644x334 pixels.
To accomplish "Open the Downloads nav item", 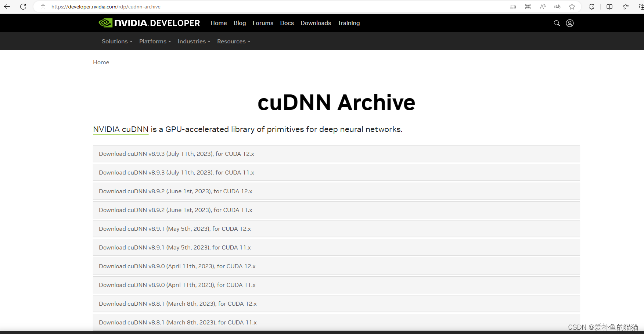I will coord(316,23).
